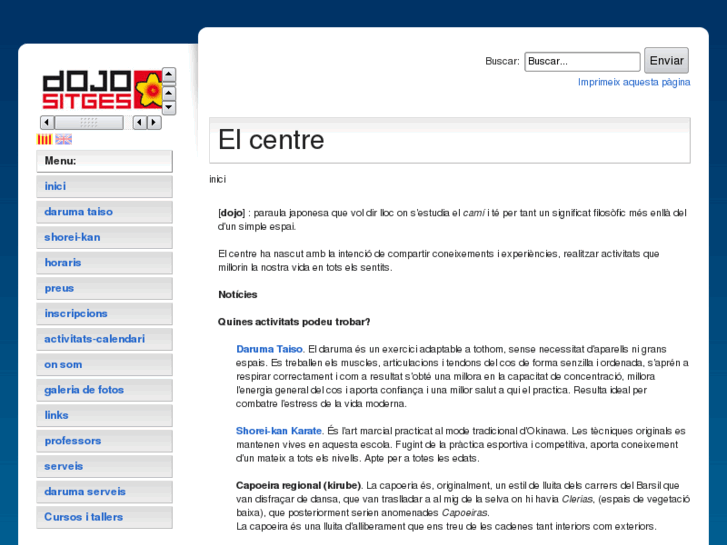Open inscripcions from the side menu

[104, 314]
